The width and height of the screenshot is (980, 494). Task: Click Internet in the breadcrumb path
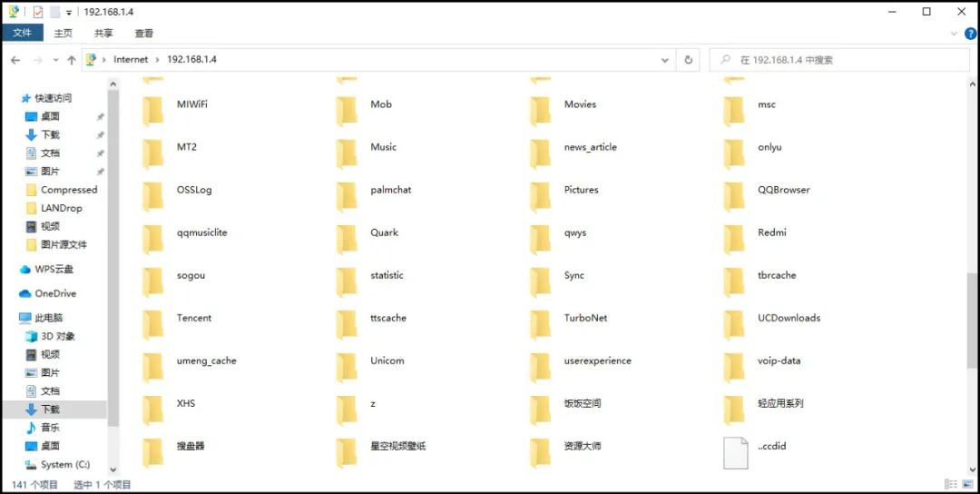coord(131,59)
